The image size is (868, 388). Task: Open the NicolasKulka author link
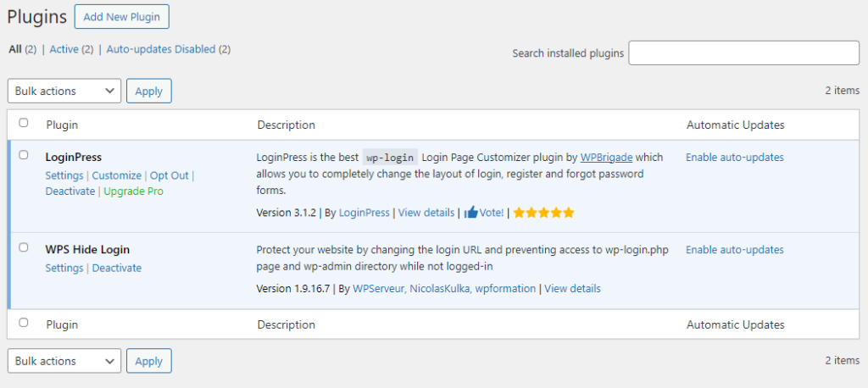pyautogui.click(x=438, y=288)
